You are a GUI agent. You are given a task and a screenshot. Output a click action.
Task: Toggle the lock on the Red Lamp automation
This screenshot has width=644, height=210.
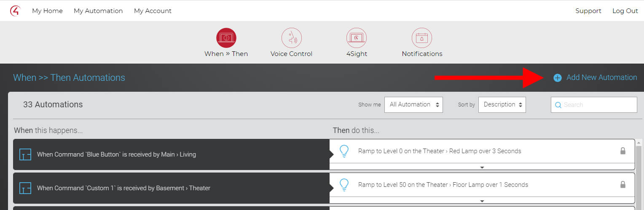623,151
